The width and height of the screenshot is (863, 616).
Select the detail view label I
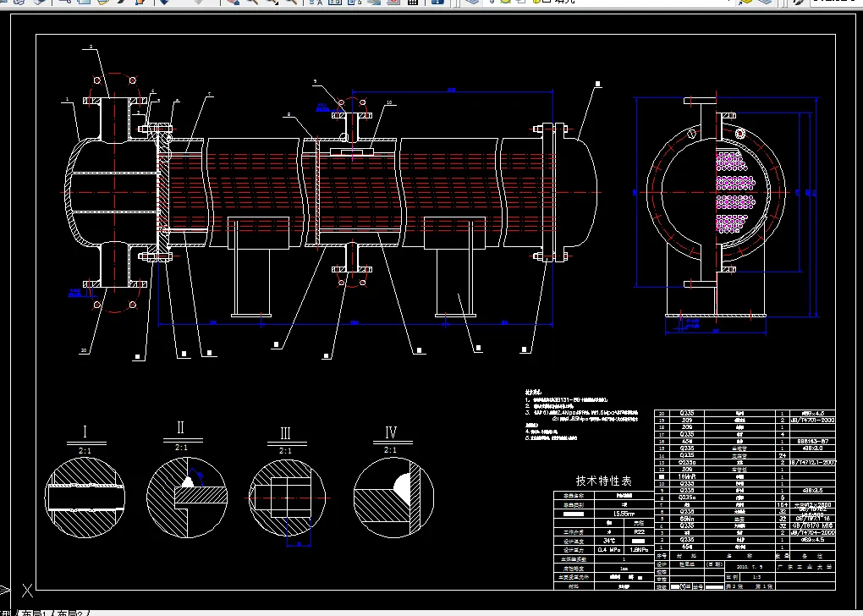click(85, 432)
